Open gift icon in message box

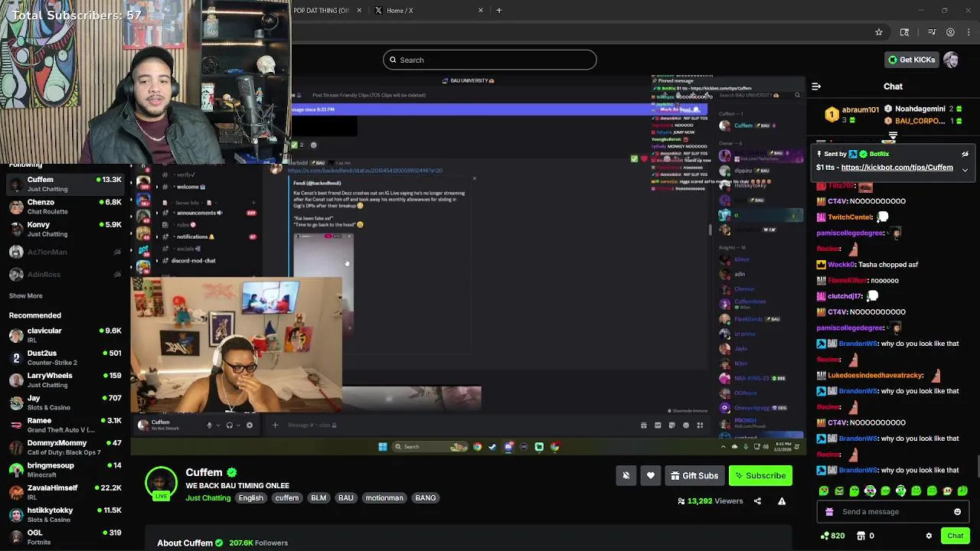click(829, 512)
